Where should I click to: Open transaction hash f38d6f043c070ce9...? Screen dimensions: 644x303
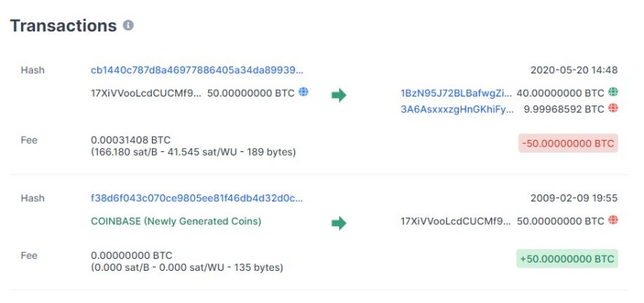coord(198,198)
